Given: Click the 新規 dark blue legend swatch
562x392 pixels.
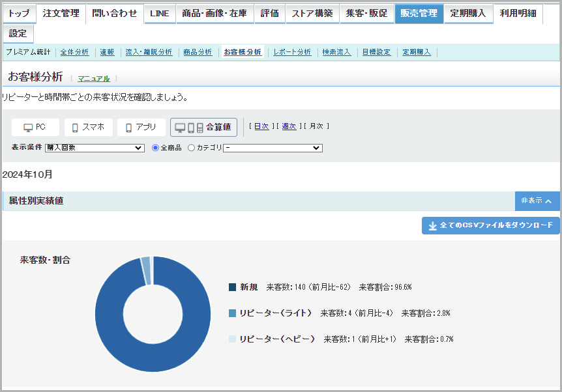Looking at the screenshot, I should pyautogui.click(x=232, y=287).
